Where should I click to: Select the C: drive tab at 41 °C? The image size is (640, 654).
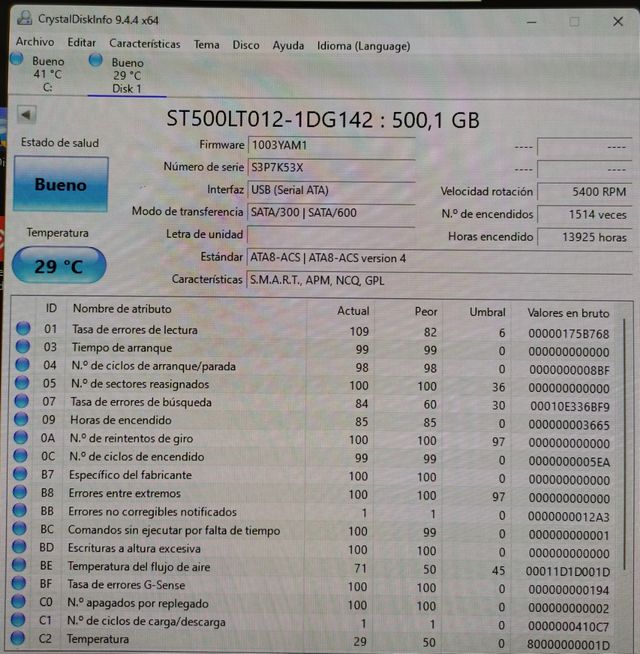click(x=46, y=74)
